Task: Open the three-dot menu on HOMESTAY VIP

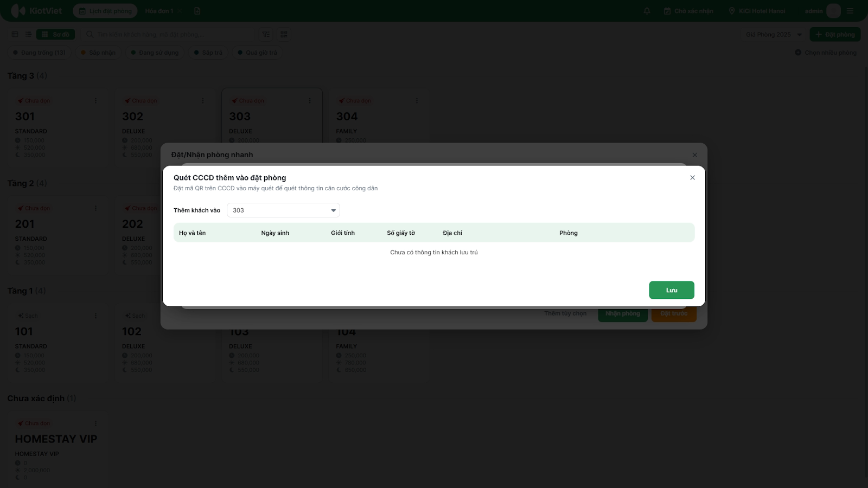Action: pos(96,423)
